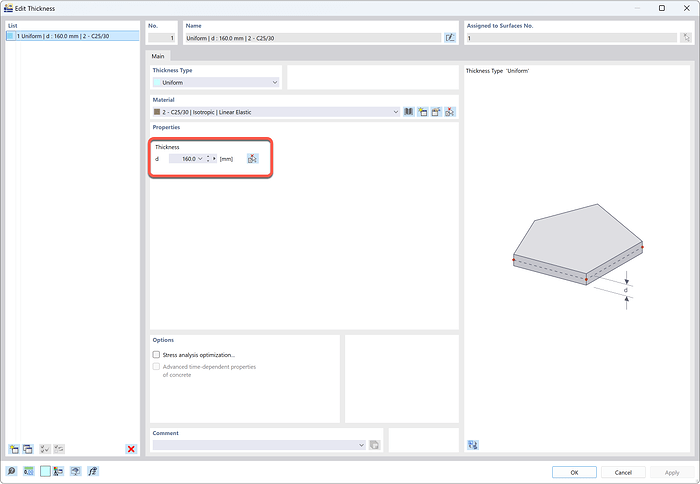Open the thickness d value dropdown arrow

click(200, 159)
